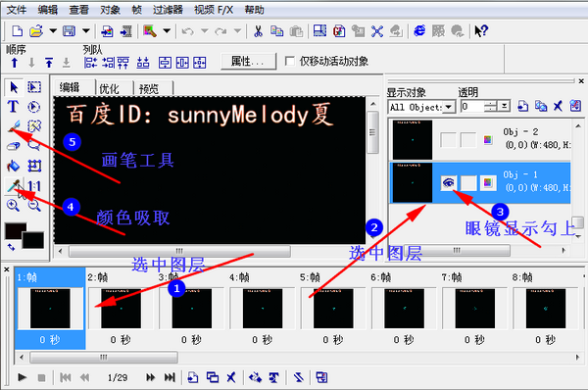Open the transparency value dropdown

click(x=505, y=107)
